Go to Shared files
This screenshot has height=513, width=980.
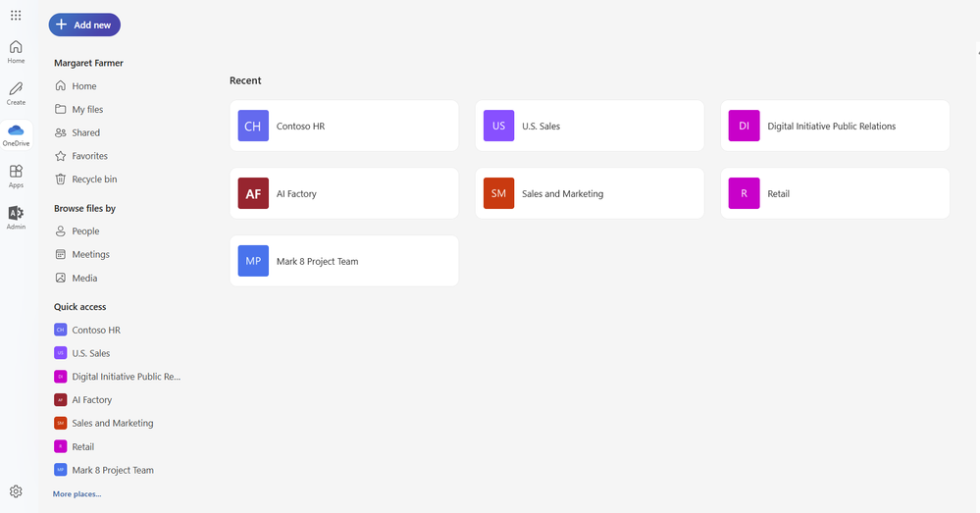pos(85,132)
